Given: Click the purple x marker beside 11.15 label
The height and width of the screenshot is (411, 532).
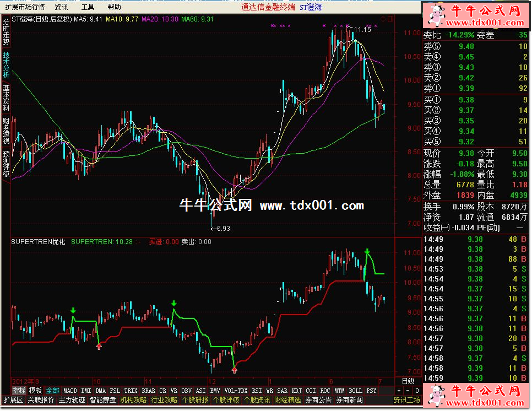Looking at the screenshot, I should pyautogui.click(x=347, y=25).
